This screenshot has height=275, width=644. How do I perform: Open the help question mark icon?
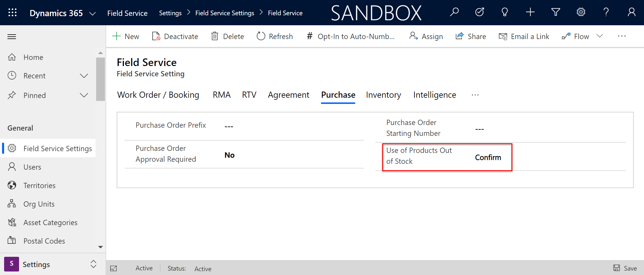606,12
